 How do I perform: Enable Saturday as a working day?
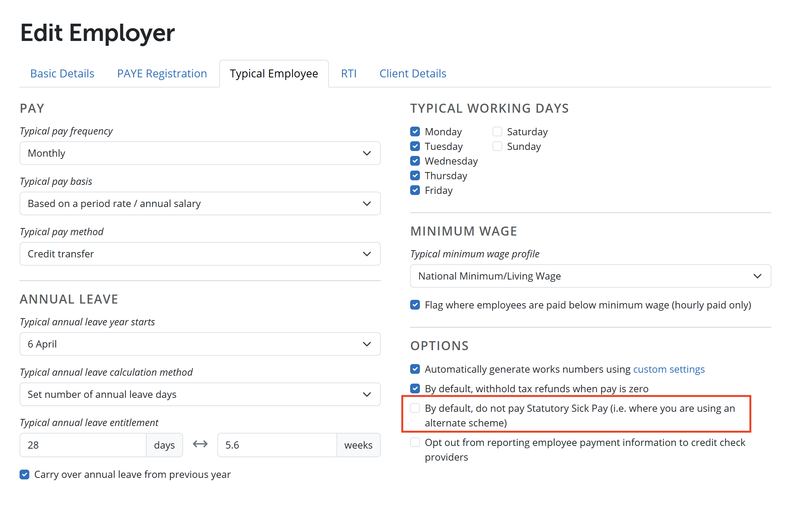point(497,131)
